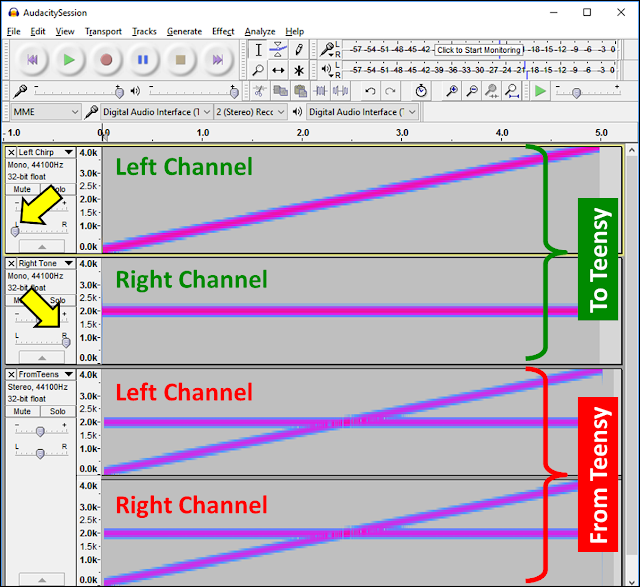The width and height of the screenshot is (640, 587).
Task: Adjust the FromTeens gain slider
Action: [40, 431]
